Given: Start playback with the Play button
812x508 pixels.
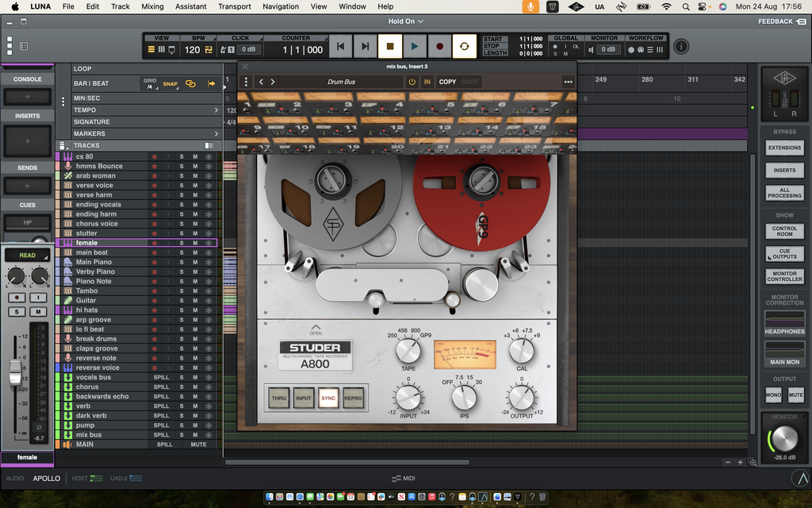Looking at the screenshot, I should click(x=414, y=47).
